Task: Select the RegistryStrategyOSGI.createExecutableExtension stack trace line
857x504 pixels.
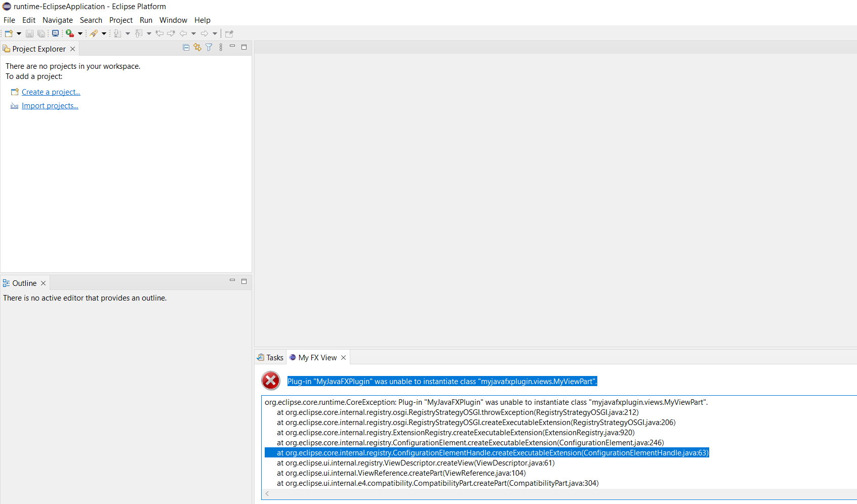Action: pyautogui.click(x=476, y=423)
